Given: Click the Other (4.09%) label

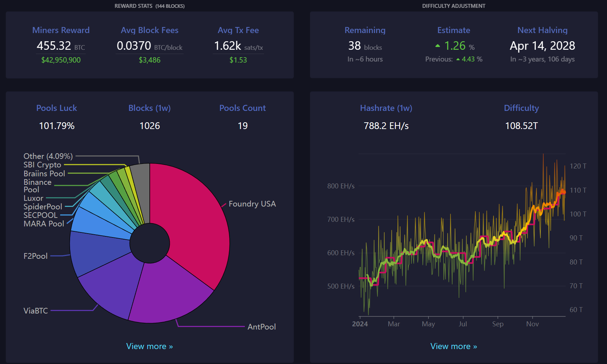Looking at the screenshot, I should (x=48, y=156).
